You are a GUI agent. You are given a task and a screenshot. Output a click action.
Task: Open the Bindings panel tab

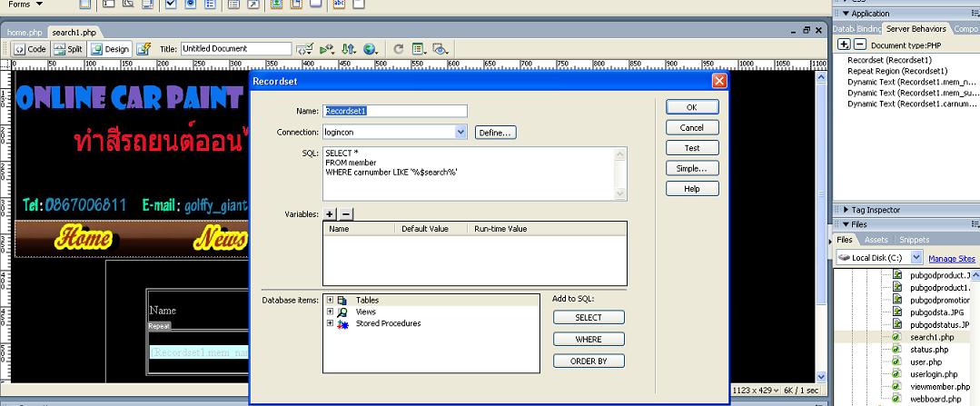click(869, 29)
